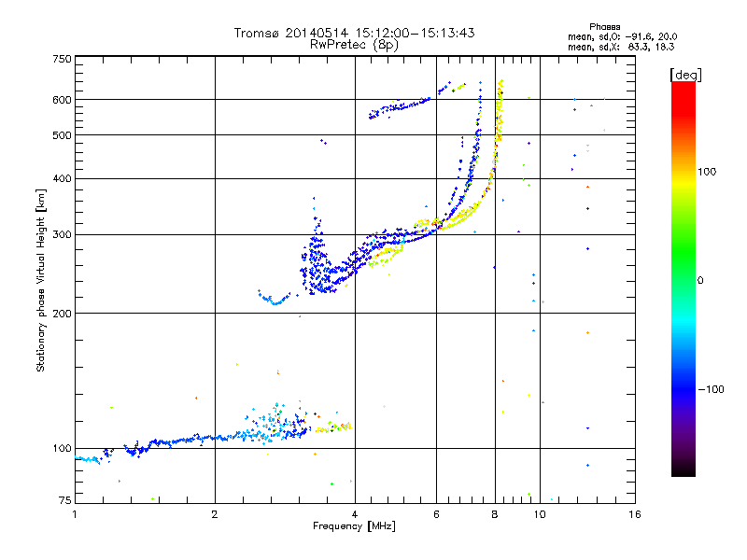This screenshot has width=747, height=560.
Task: Click the y-axis '100' tick label
Action: pyautogui.click(x=63, y=448)
